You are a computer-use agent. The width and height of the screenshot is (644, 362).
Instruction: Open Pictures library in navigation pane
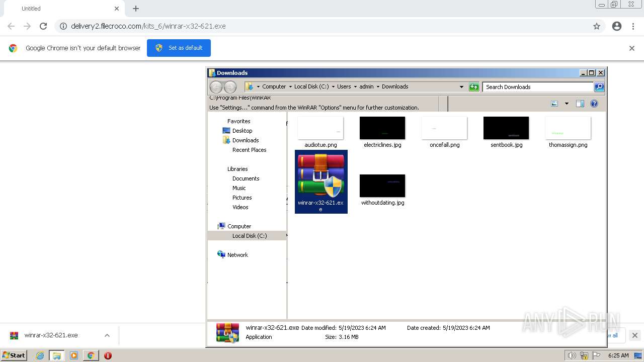coord(242,198)
